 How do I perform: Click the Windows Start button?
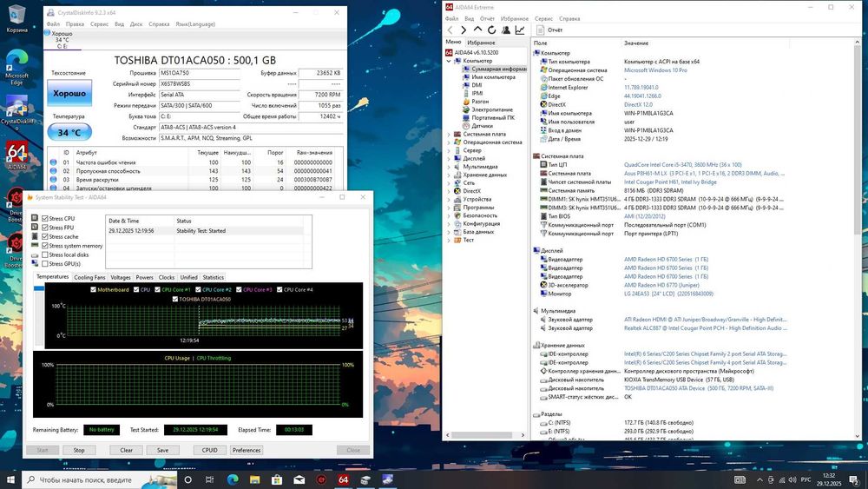point(10,479)
